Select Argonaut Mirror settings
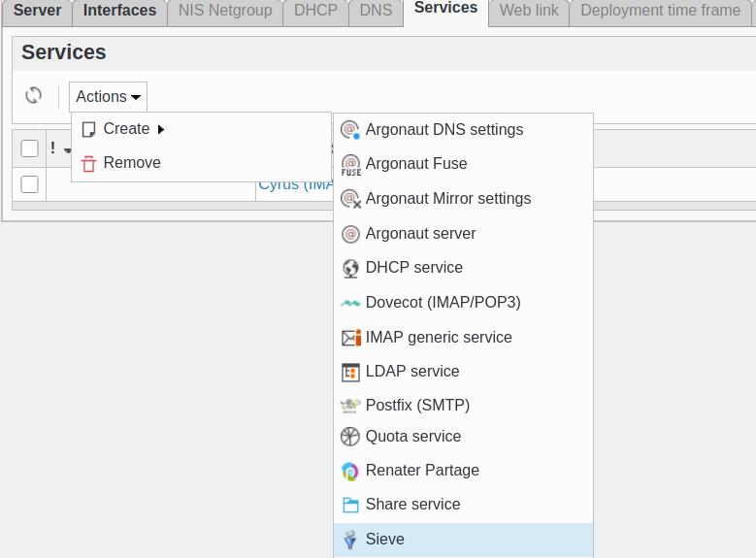 point(463,199)
